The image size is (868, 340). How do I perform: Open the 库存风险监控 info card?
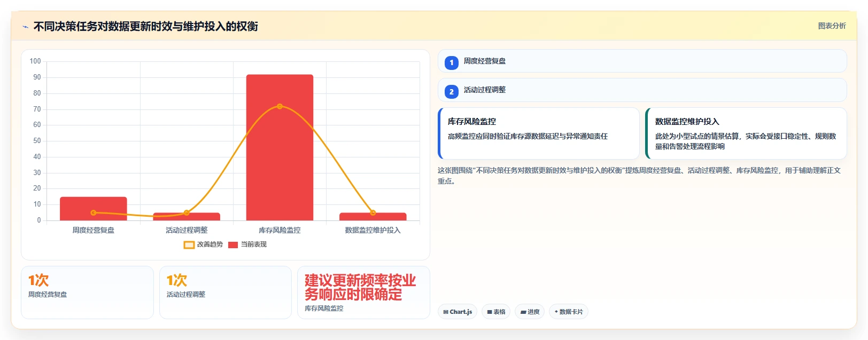539,133
